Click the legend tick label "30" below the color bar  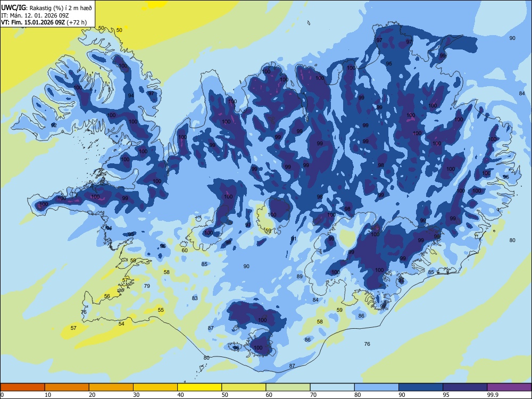[136, 395]
